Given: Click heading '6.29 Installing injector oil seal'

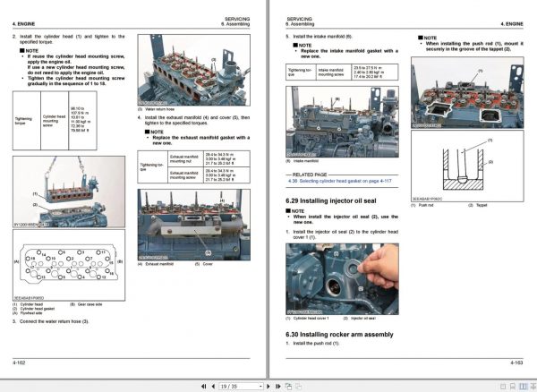Looking at the screenshot, I should click(331, 201).
